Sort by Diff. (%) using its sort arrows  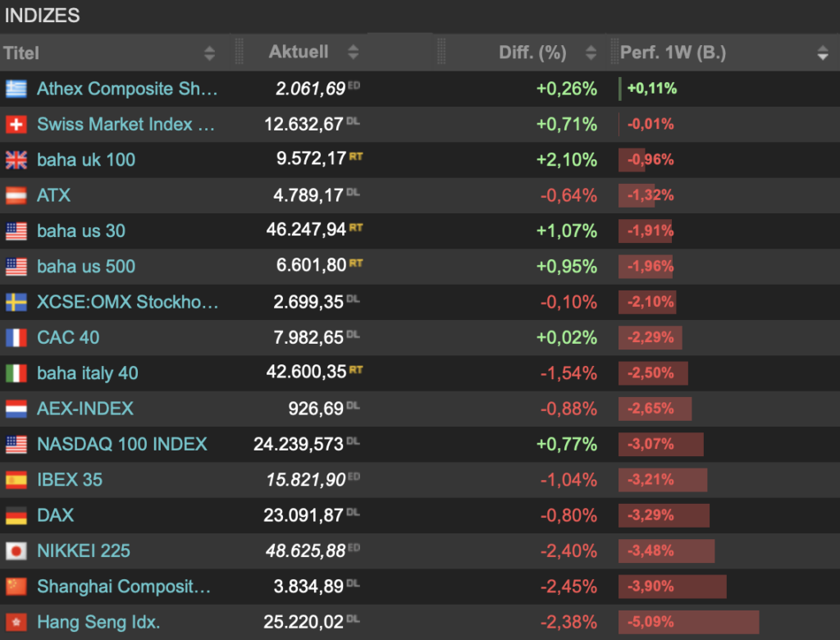pyautogui.click(x=591, y=53)
